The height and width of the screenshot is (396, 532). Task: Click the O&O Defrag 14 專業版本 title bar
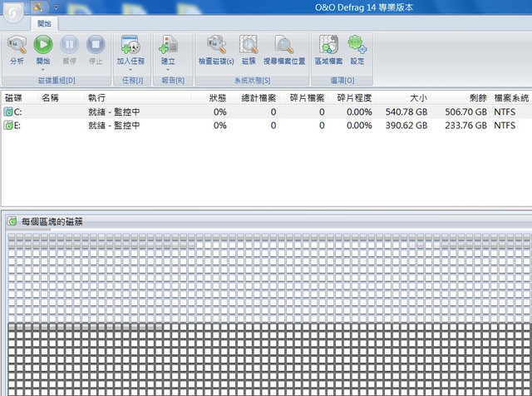click(364, 7)
